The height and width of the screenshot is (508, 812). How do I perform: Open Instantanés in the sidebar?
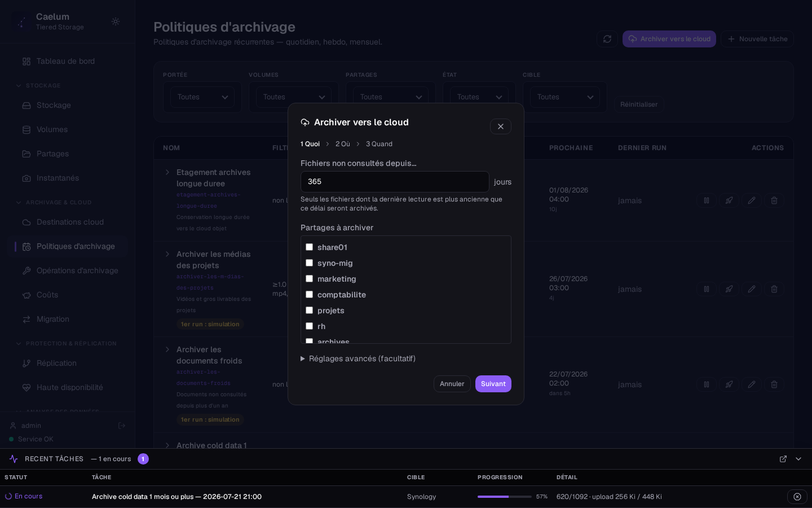pos(67,178)
